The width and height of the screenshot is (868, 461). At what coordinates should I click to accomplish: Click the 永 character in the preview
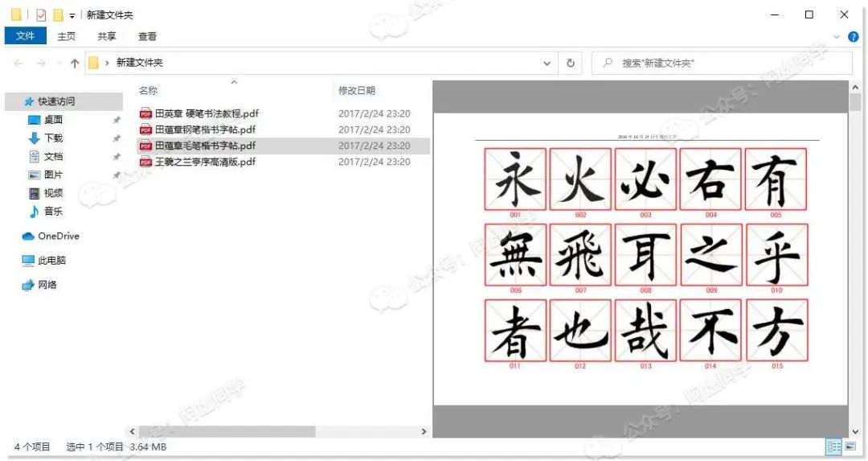pos(515,179)
